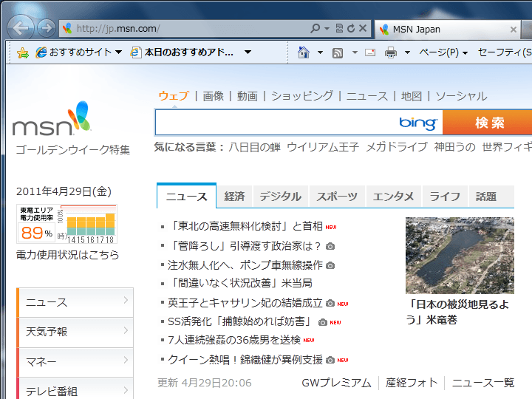The width and height of the screenshot is (532, 399).
Task: Open headline SS活発化「捕鯨始めれば妨害」
Action: click(x=239, y=321)
